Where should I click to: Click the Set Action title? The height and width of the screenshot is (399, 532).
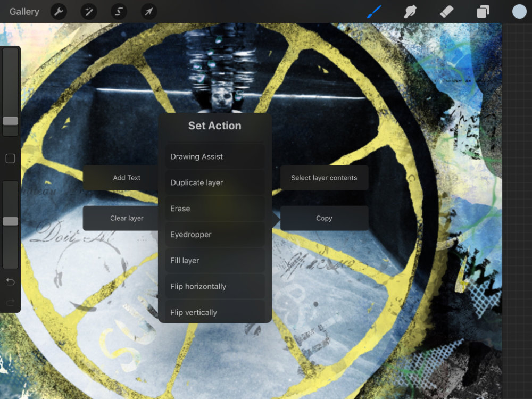pos(215,126)
